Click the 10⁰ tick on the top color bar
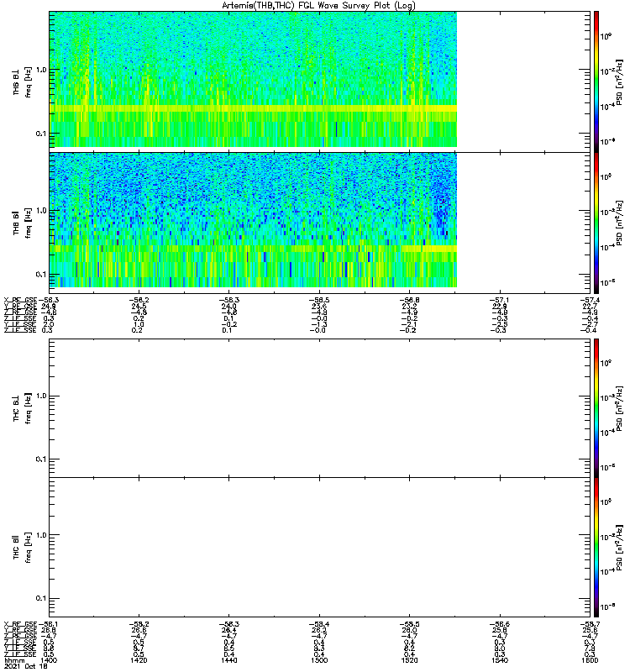The width and height of the screenshot is (630, 672). tap(606, 36)
